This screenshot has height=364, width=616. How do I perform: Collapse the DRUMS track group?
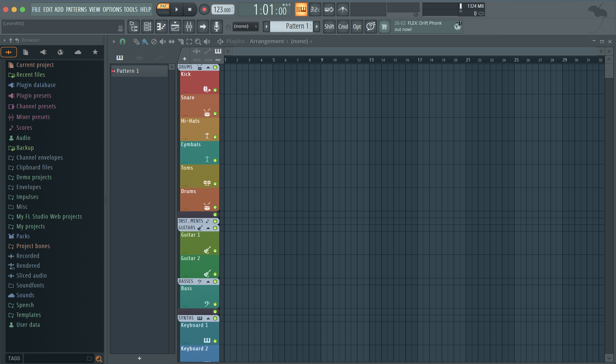pyautogui.click(x=208, y=67)
